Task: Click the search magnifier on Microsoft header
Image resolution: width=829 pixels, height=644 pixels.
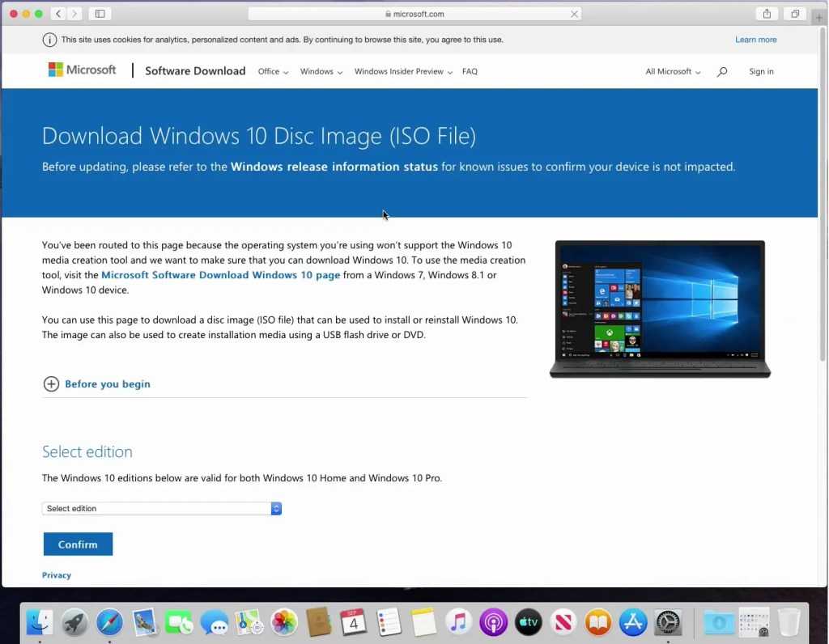Action: pyautogui.click(x=722, y=72)
